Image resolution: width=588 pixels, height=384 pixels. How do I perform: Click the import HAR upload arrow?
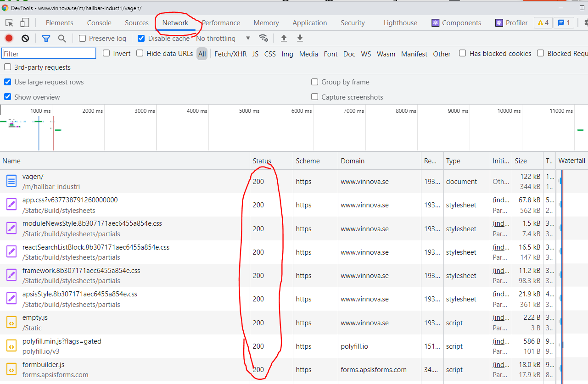[284, 39]
